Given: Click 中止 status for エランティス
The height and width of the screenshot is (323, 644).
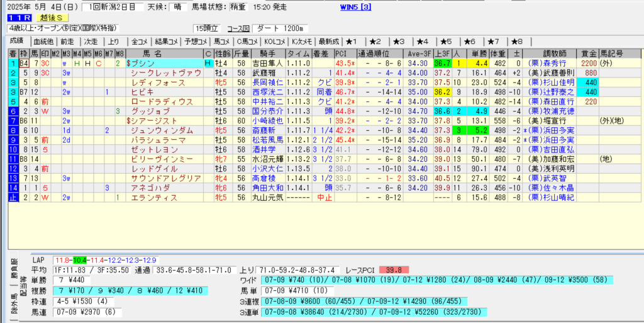Looking at the screenshot, I should pyautogui.click(x=323, y=198).
